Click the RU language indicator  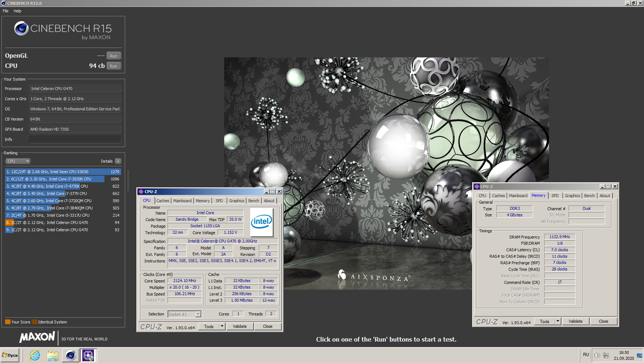tap(586, 355)
